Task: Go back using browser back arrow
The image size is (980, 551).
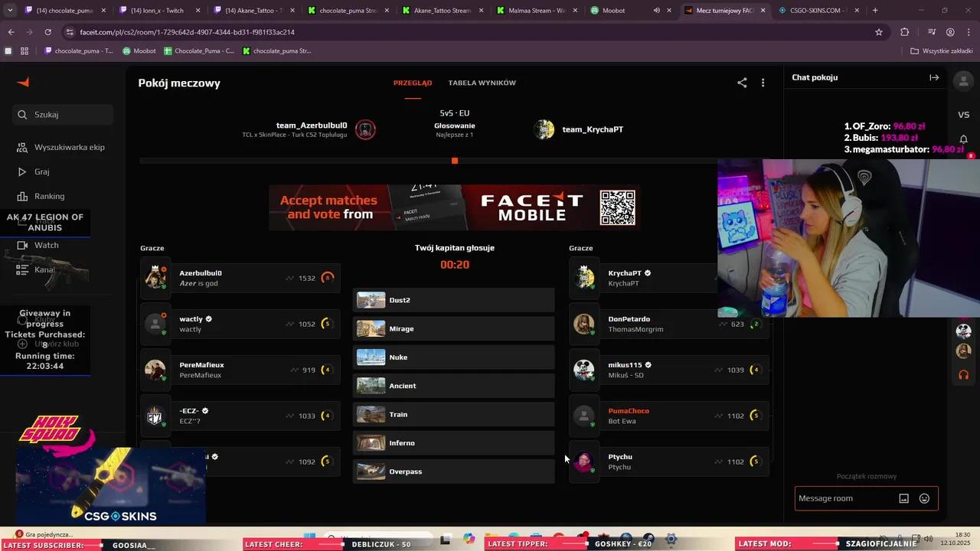Action: coord(11,32)
